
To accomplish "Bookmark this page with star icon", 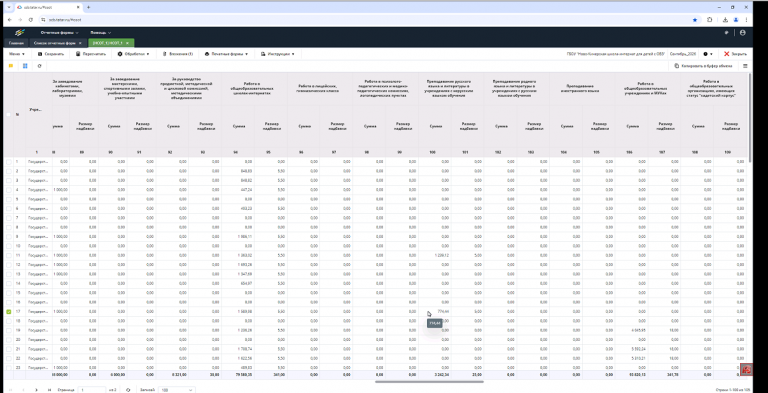I will click(x=695, y=20).
